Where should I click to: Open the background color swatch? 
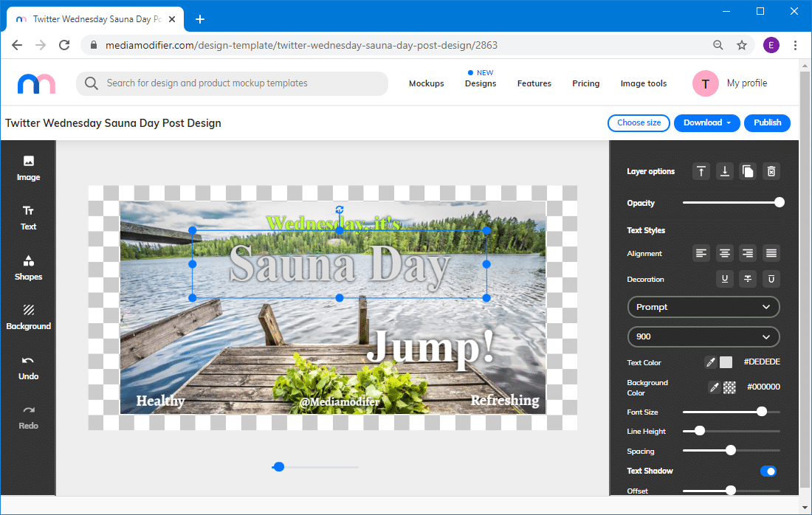coord(729,387)
